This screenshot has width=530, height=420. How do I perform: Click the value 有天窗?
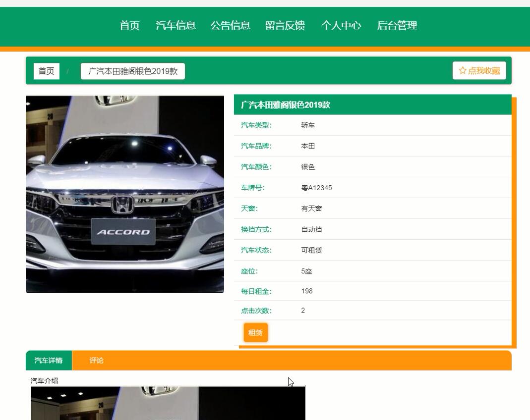tap(311, 209)
